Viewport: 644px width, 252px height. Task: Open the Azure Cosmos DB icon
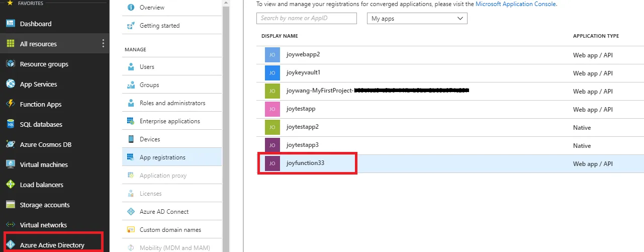10,144
